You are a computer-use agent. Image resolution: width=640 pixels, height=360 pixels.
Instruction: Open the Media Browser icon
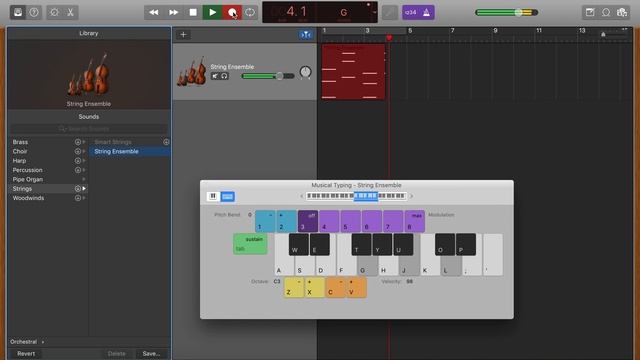pyautogui.click(x=622, y=12)
